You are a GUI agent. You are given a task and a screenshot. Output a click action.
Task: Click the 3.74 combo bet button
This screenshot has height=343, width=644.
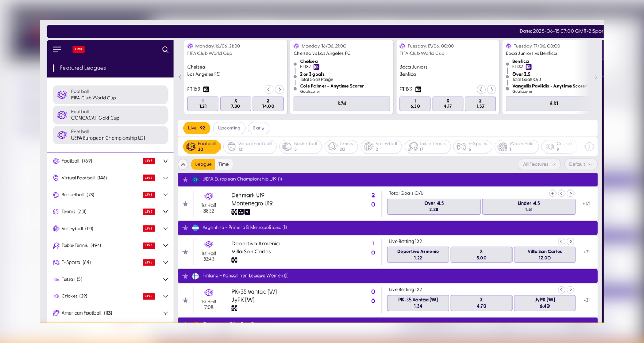point(341,104)
